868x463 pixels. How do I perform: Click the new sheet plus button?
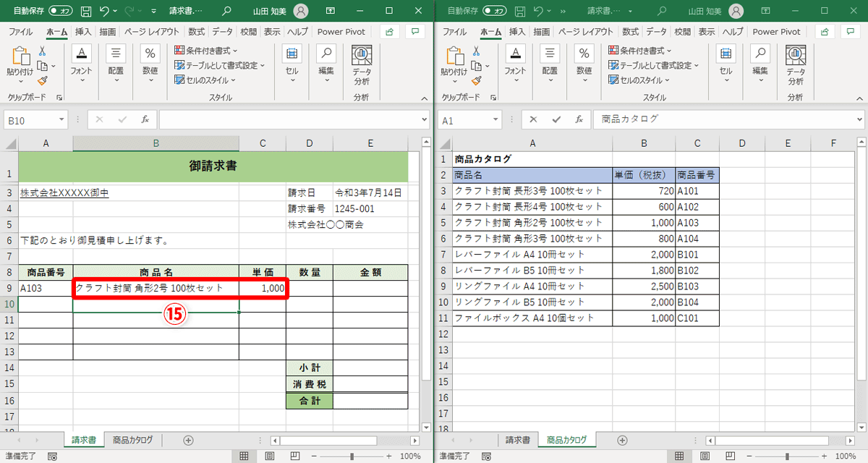[187, 439]
